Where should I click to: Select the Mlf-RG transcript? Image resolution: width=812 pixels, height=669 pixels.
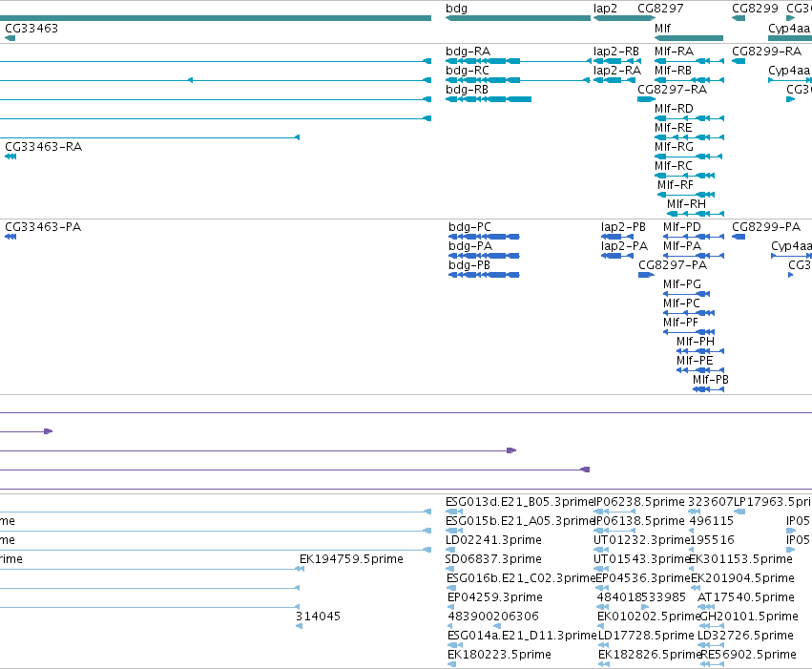[674, 147]
